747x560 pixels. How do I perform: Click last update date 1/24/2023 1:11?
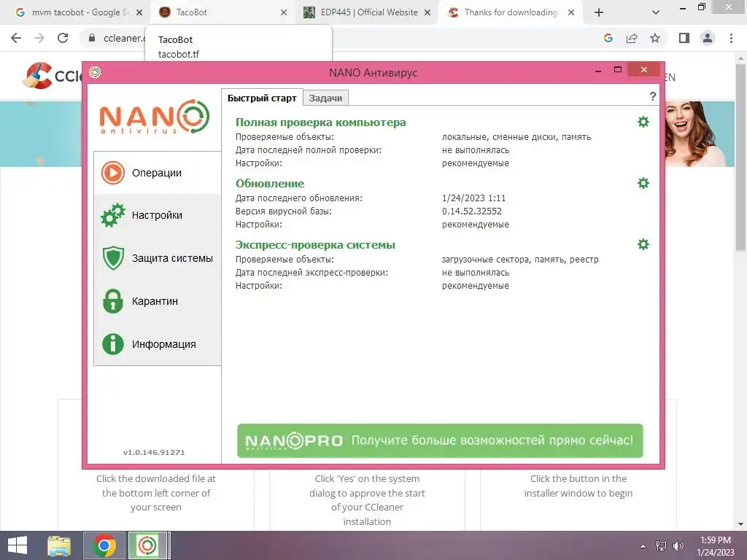point(473,198)
